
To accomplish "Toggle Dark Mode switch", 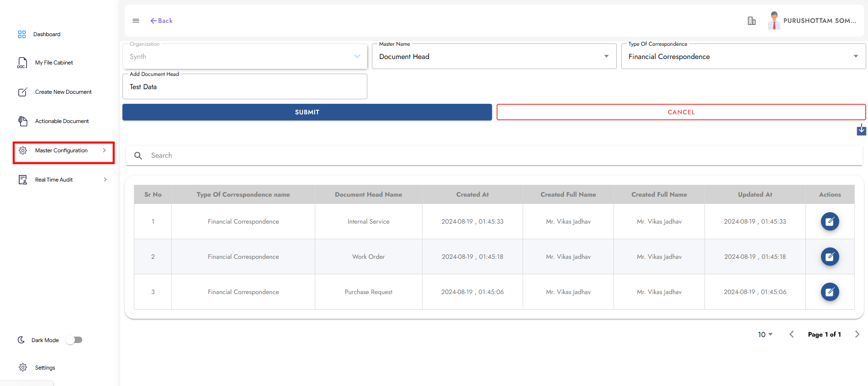I will click(74, 340).
